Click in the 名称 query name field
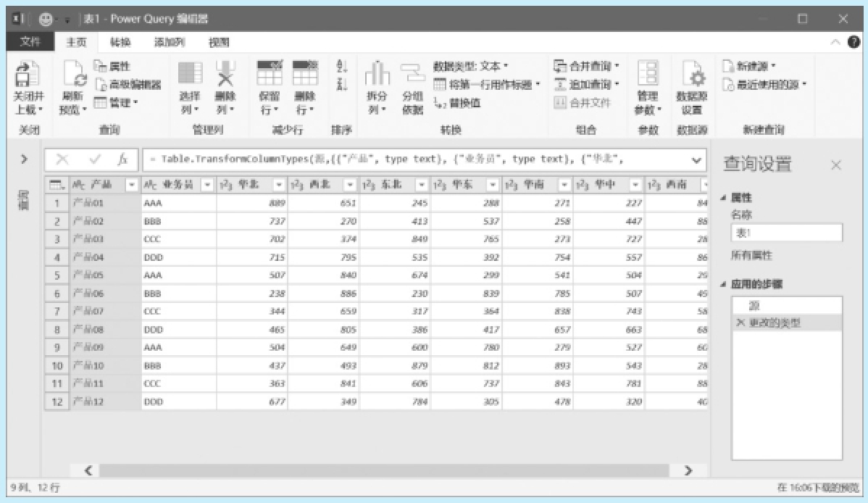This screenshot has height=503, width=868. tap(786, 233)
